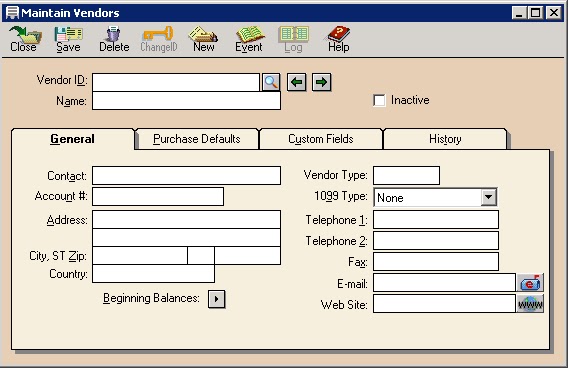Viewport: 568px width, 368px height.
Task: Click into the state (ST) field
Action: point(201,256)
